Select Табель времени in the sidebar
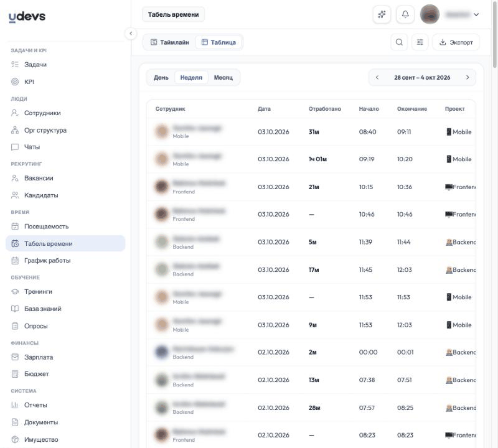498x448 pixels. coord(65,243)
